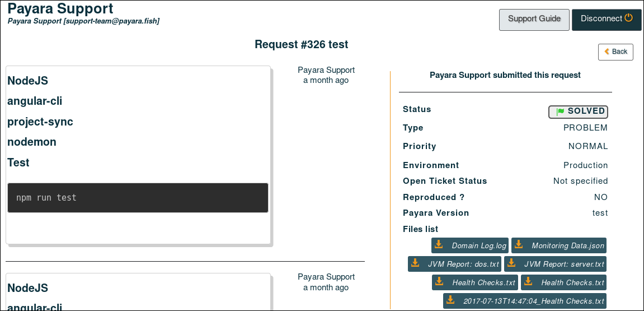This screenshot has height=311, width=644.
Task: Download the first Health Checks.txt file
Action: pos(475,282)
